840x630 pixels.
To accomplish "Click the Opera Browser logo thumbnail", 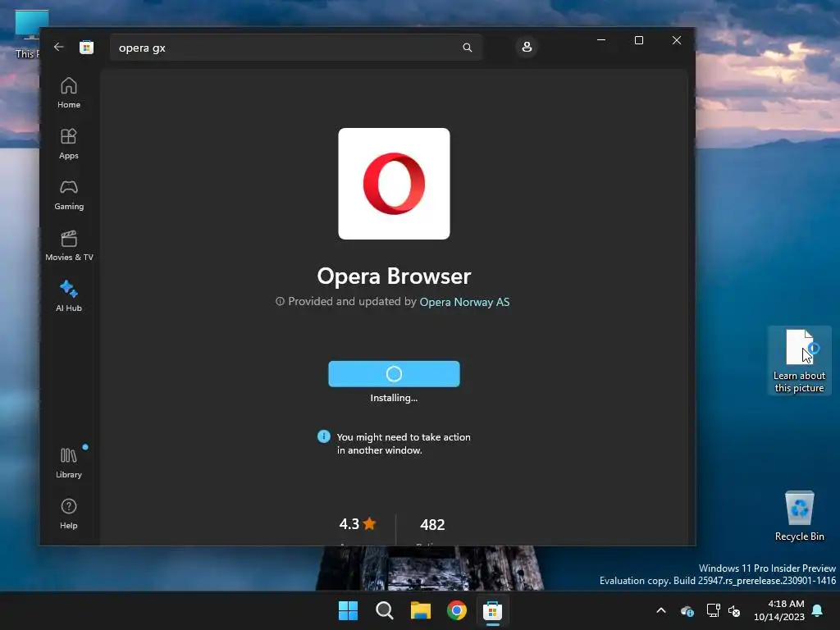I will click(394, 184).
